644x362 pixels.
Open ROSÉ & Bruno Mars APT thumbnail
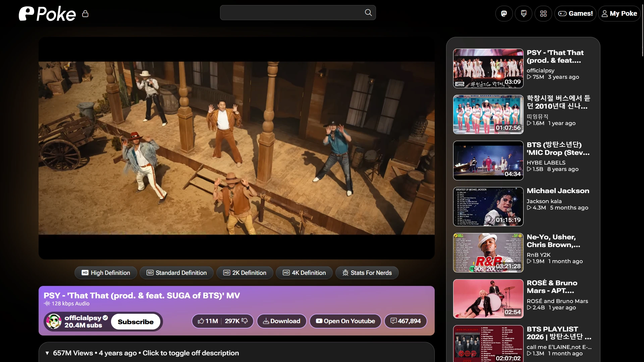pos(488,299)
